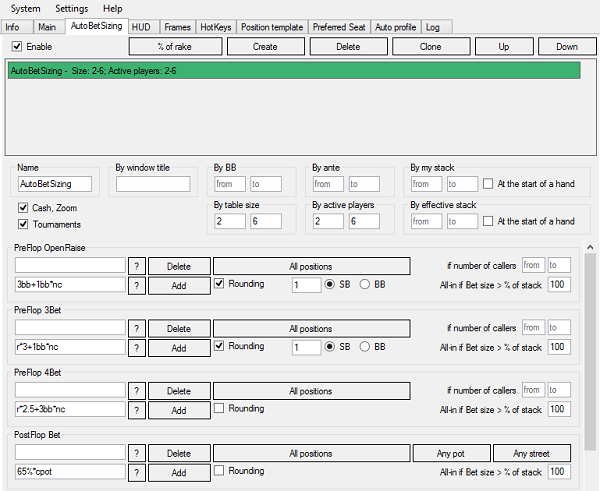
Task: Open All positions selector in PostFlop Bet
Action: (311, 453)
